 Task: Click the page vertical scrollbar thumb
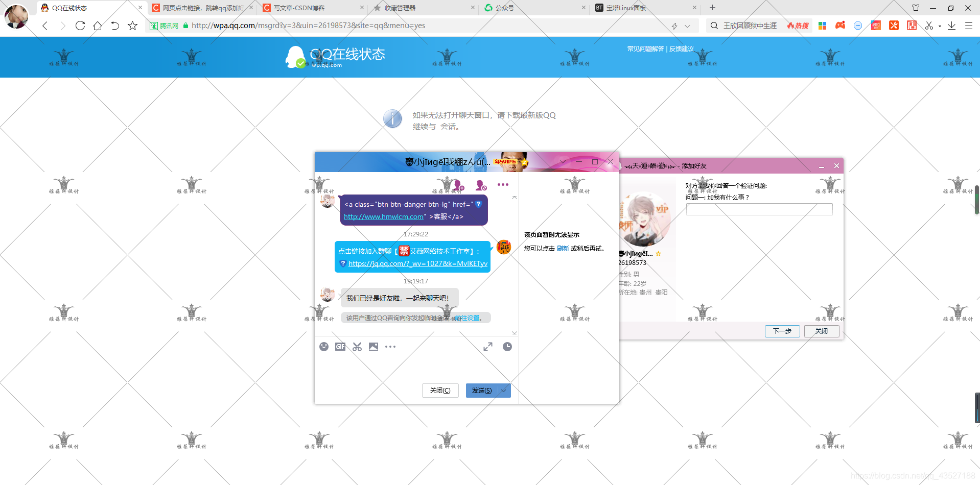tap(977, 200)
